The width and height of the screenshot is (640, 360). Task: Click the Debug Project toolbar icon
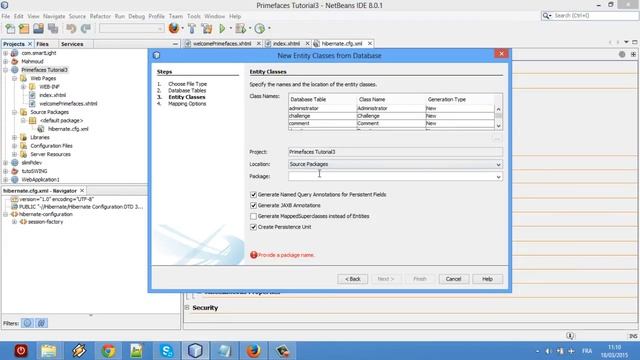click(241, 29)
